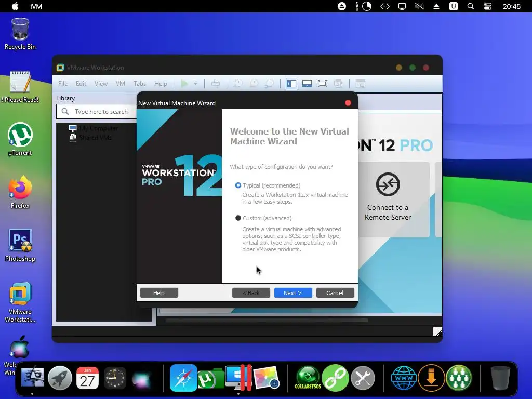Image resolution: width=532 pixels, height=399 pixels.
Task: Click the Finder icon in the dock
Action: [x=32, y=377]
